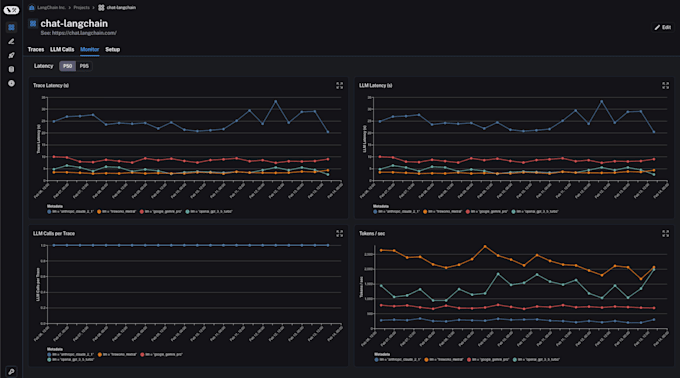Toggle anthropic_claude_2_1 in the LLM Calls per Trace legend

click(x=70, y=355)
